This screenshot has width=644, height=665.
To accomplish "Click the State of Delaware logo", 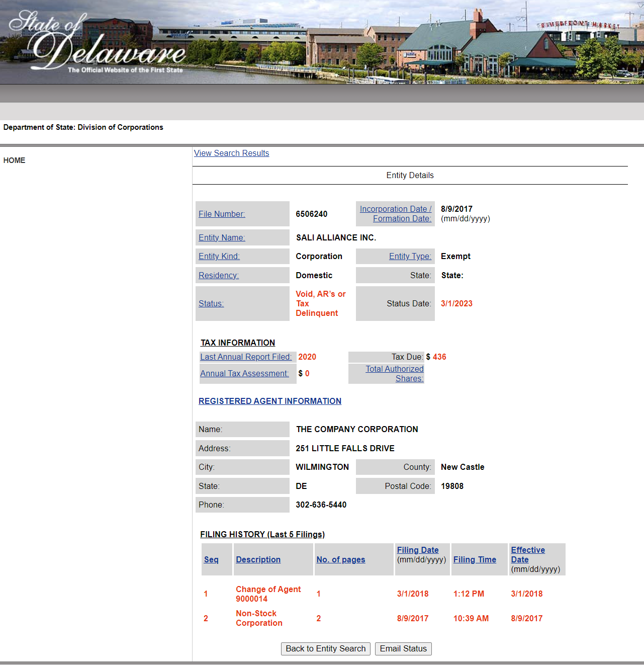I will 97,41.
